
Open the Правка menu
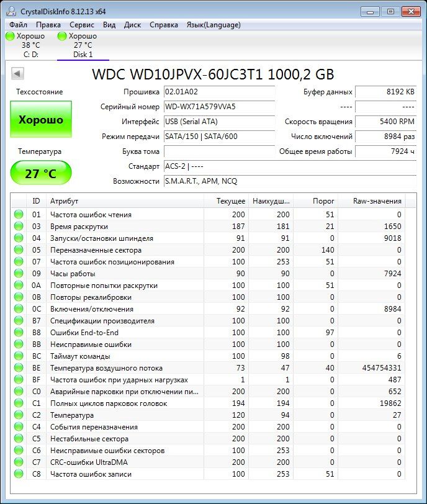(48, 25)
